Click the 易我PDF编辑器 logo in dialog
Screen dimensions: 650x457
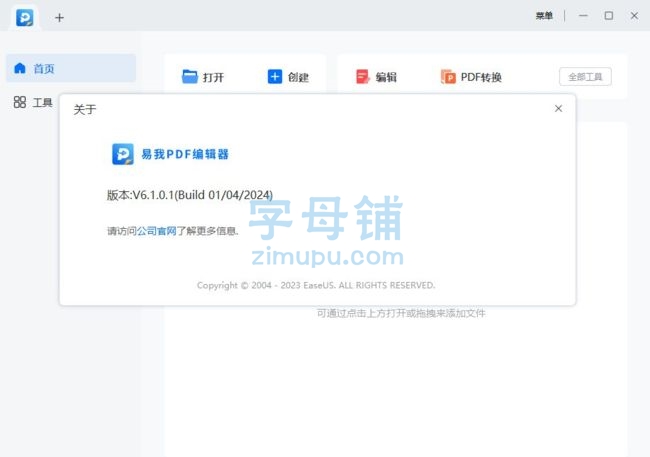[123, 154]
